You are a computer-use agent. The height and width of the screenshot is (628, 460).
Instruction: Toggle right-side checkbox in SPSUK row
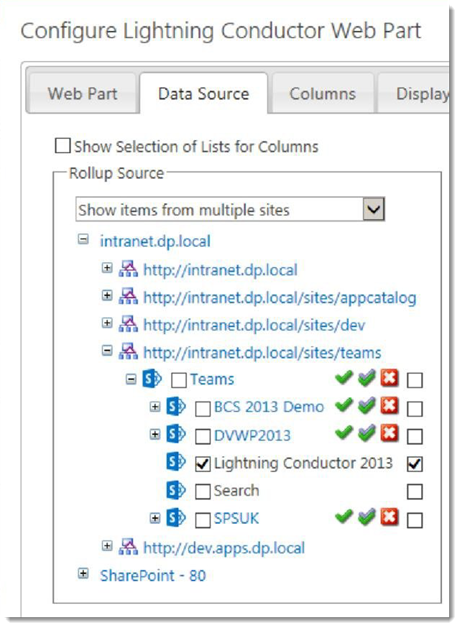click(x=414, y=520)
